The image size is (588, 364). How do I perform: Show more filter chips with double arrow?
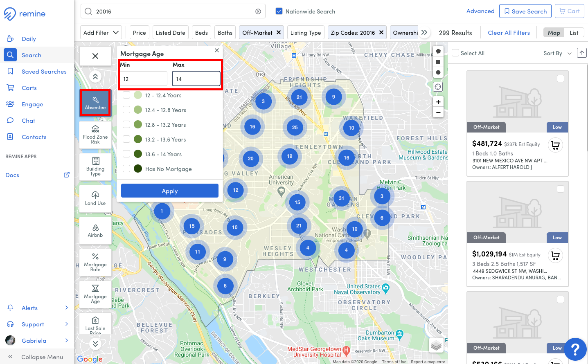424,32
